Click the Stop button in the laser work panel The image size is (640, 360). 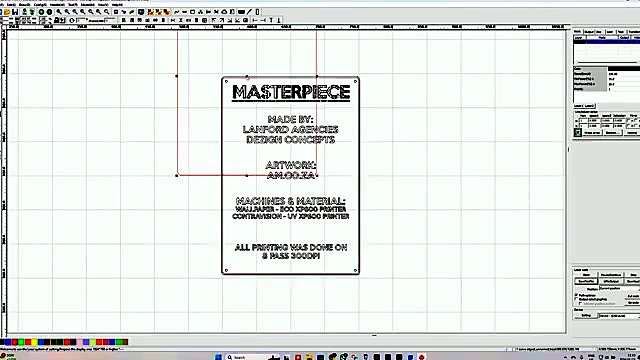click(633, 275)
